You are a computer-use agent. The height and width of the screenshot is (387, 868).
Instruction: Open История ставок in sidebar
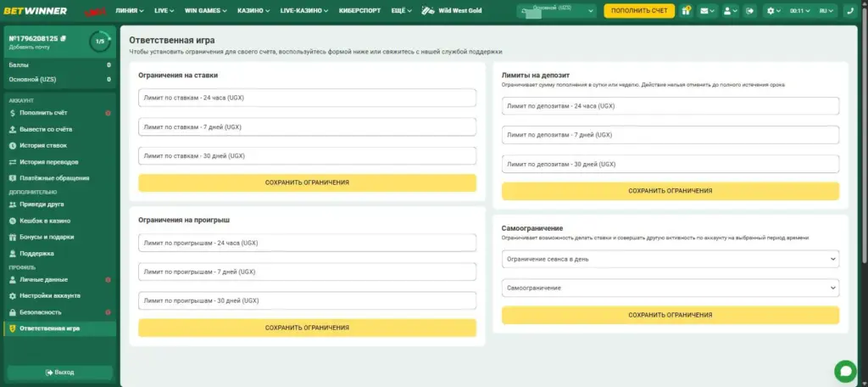[43, 145]
